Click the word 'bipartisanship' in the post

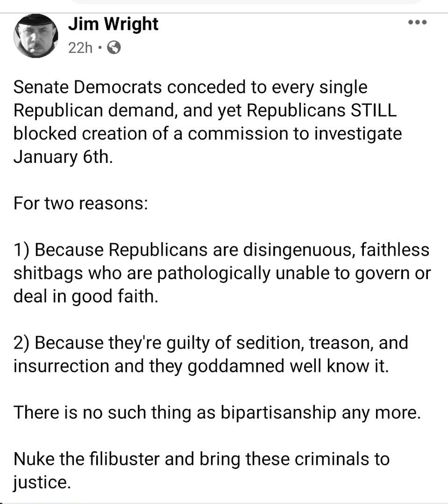tap(278, 413)
